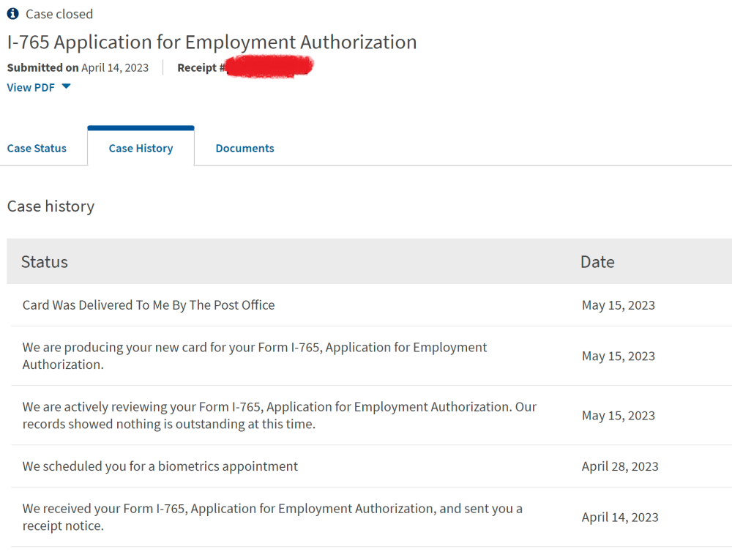Image resolution: width=732 pixels, height=560 pixels.
Task: Expand the View PDF dropdown arrow
Action: [x=67, y=86]
